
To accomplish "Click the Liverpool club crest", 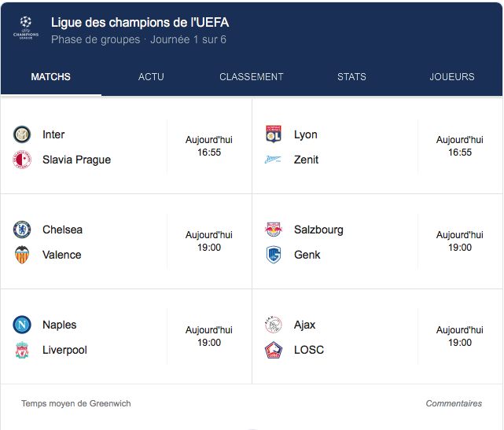I will [x=22, y=350].
